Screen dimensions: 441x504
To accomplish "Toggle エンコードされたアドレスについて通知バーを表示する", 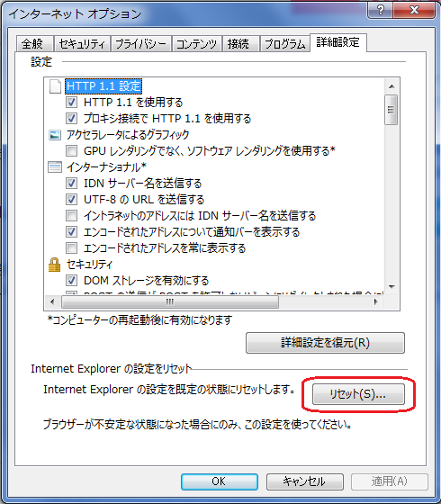I will tap(71, 232).
